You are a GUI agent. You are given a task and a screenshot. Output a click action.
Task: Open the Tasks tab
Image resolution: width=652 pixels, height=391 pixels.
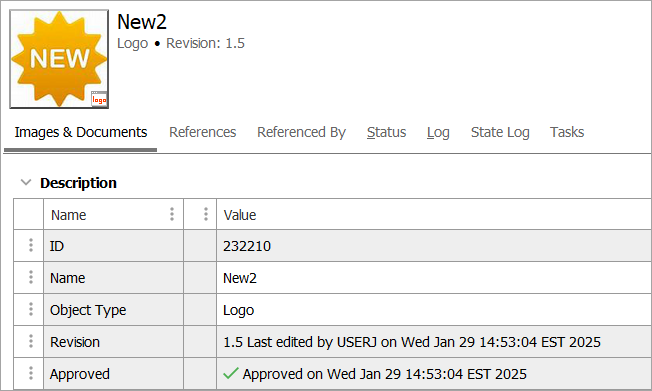tap(567, 132)
